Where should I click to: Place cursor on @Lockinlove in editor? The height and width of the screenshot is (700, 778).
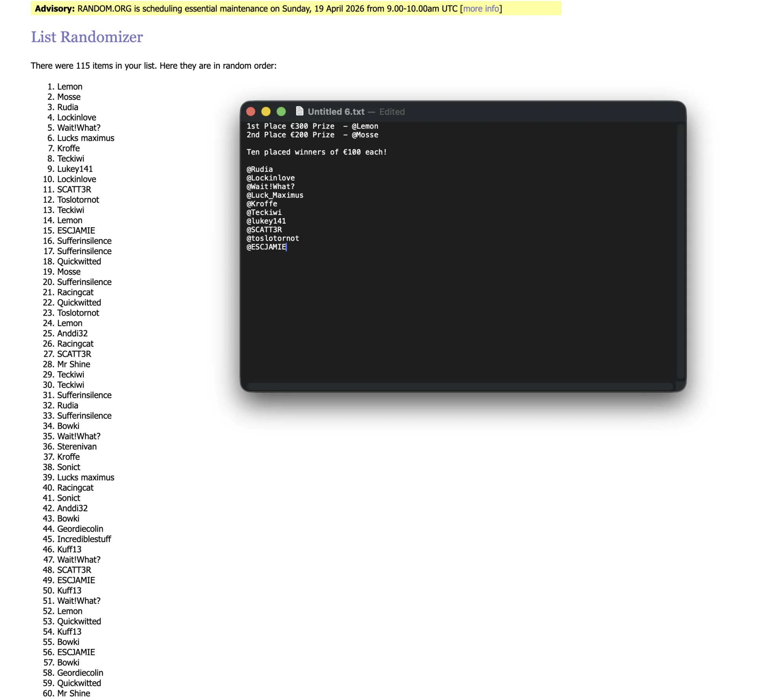pos(270,178)
